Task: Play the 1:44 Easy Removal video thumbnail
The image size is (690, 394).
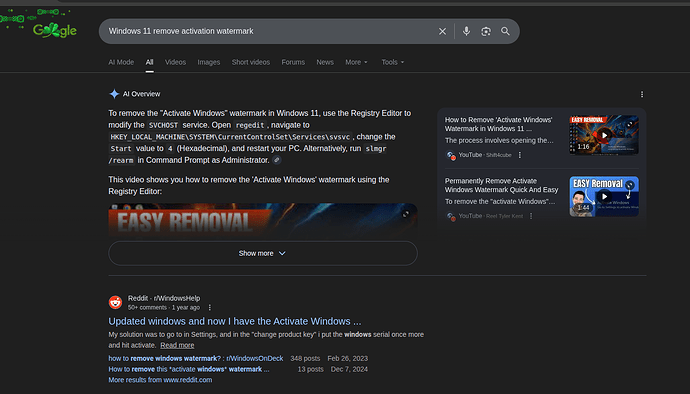Action: 604,196
